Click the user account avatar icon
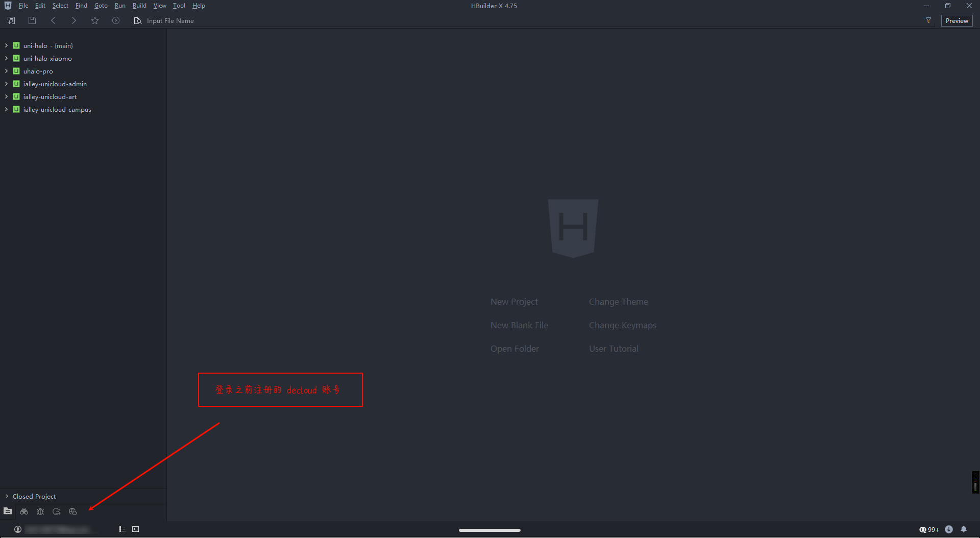 pyautogui.click(x=17, y=529)
